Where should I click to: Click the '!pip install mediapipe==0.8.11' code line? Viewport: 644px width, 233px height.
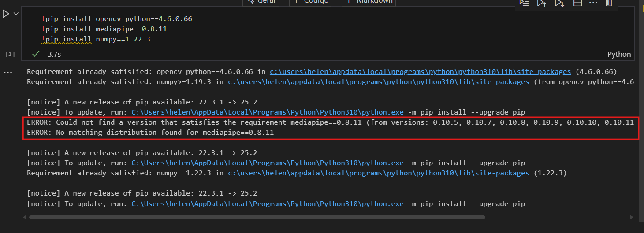104,29
